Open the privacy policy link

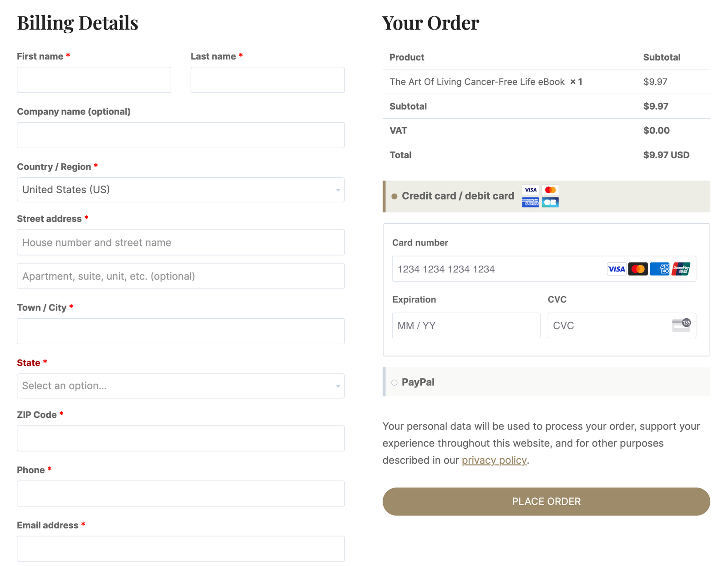click(x=494, y=460)
